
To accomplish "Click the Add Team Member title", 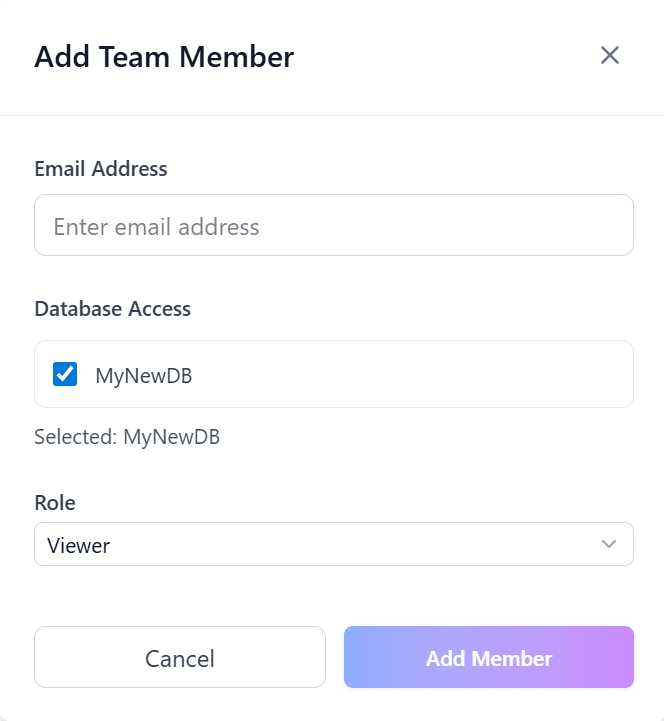I will pyautogui.click(x=164, y=57).
